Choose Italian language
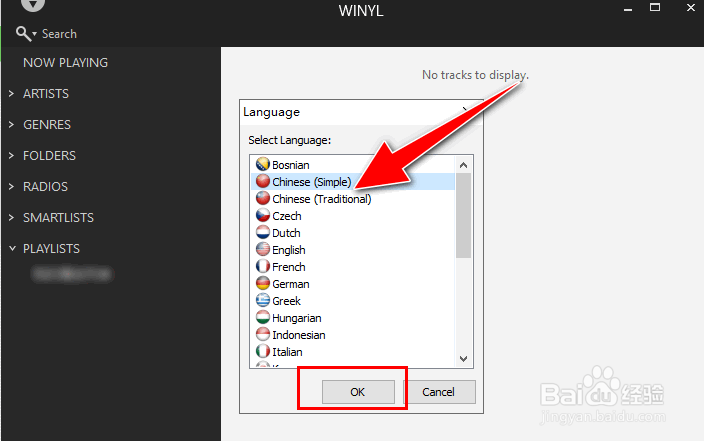The height and width of the screenshot is (441, 704). tap(353, 352)
